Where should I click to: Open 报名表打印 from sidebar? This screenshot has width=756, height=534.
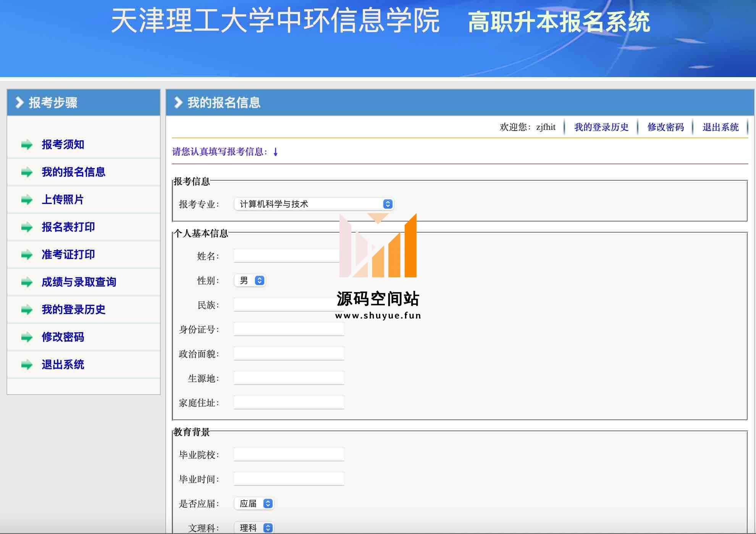pos(68,227)
